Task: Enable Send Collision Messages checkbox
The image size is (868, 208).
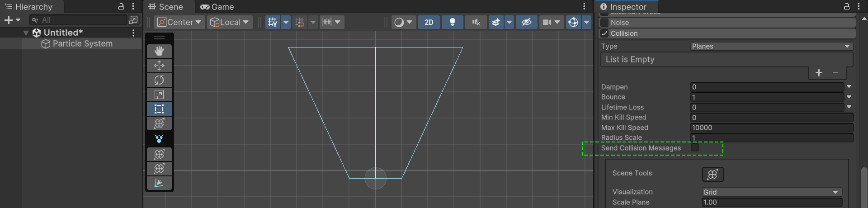Action: pos(695,148)
